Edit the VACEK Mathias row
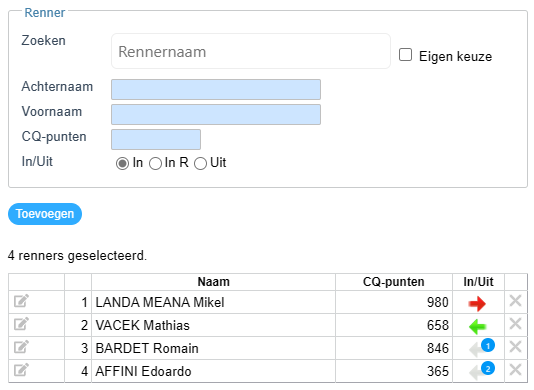This screenshot has width=534, height=390. (x=21, y=324)
